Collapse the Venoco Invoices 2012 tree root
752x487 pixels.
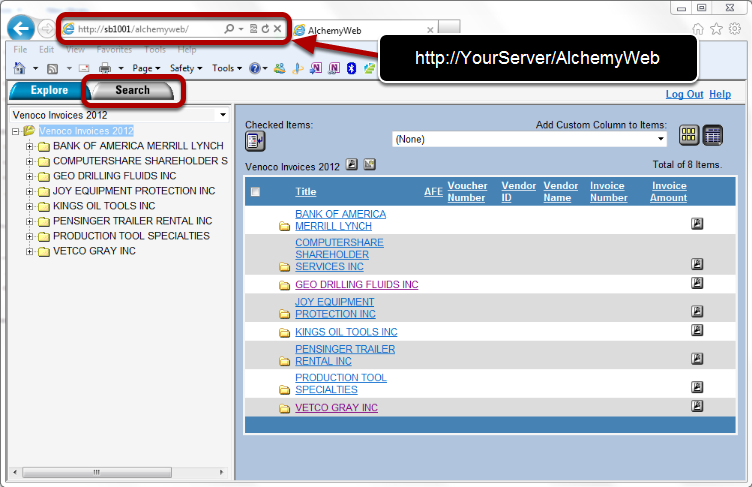tap(15, 131)
